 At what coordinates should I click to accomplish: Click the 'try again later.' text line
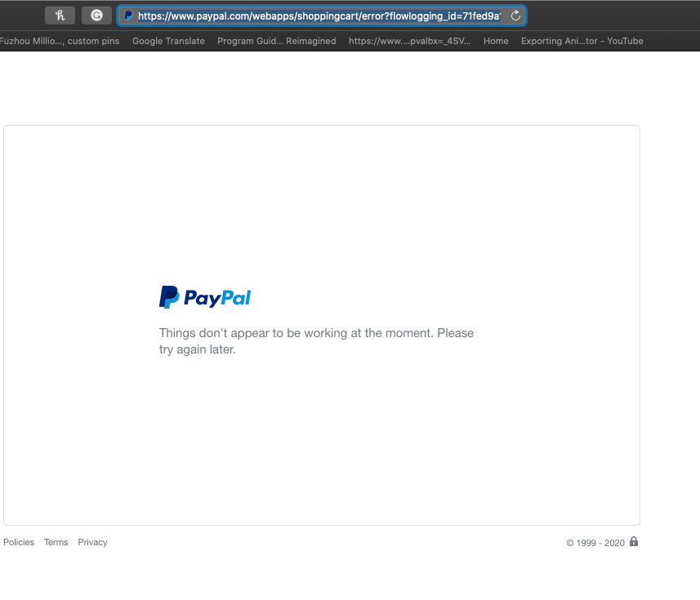(197, 349)
